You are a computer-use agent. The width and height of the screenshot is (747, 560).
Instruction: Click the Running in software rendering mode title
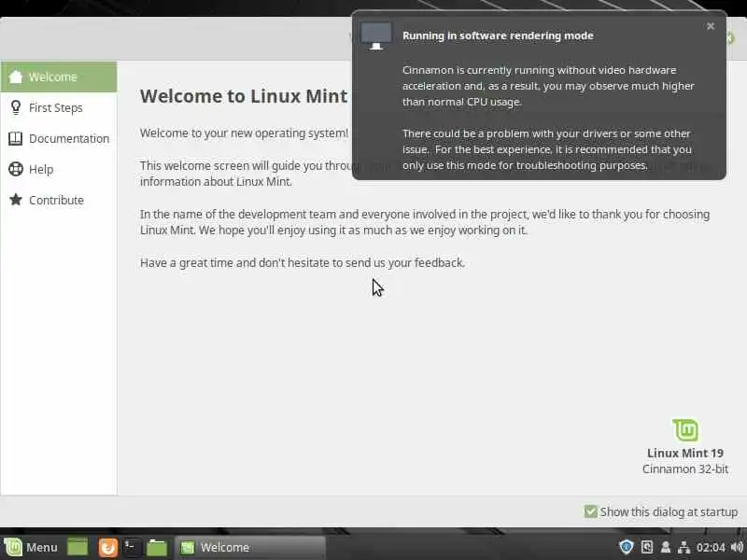498,35
